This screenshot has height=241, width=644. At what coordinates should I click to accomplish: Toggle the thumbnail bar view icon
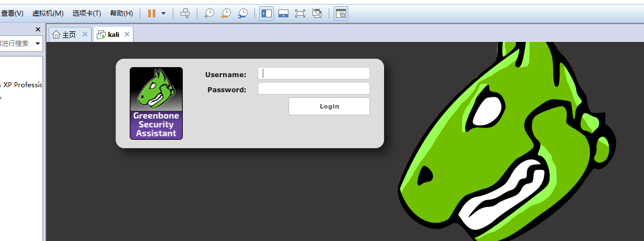click(283, 13)
